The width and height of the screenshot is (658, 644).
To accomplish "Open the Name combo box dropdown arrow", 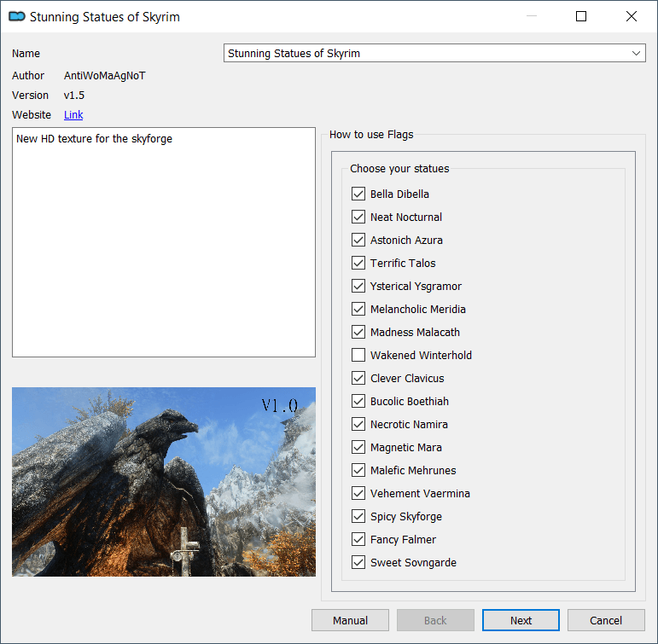I will click(636, 53).
